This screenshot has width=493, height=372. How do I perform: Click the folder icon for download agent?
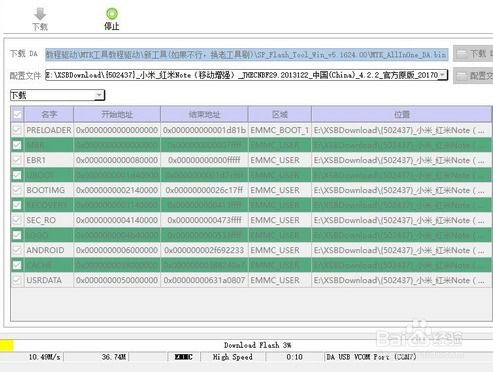461,54
